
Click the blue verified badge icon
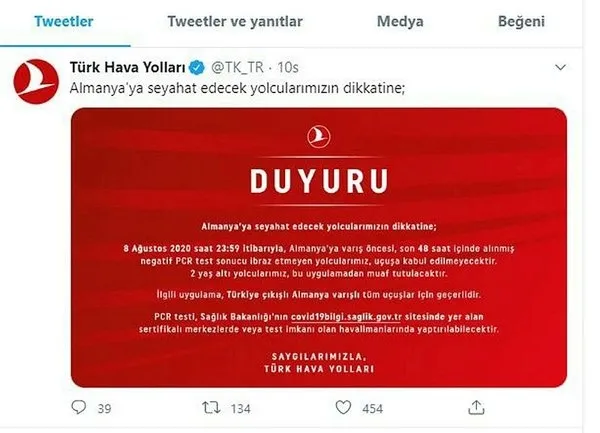pyautogui.click(x=197, y=68)
